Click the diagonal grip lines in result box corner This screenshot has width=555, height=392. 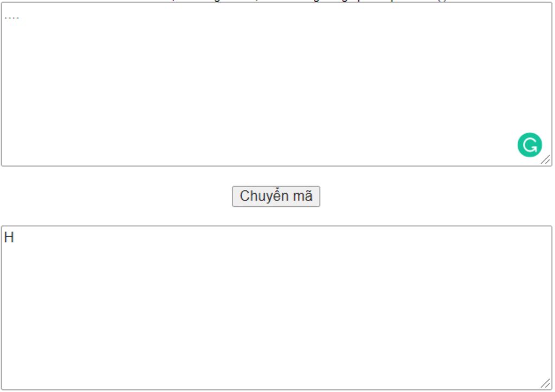click(x=545, y=383)
